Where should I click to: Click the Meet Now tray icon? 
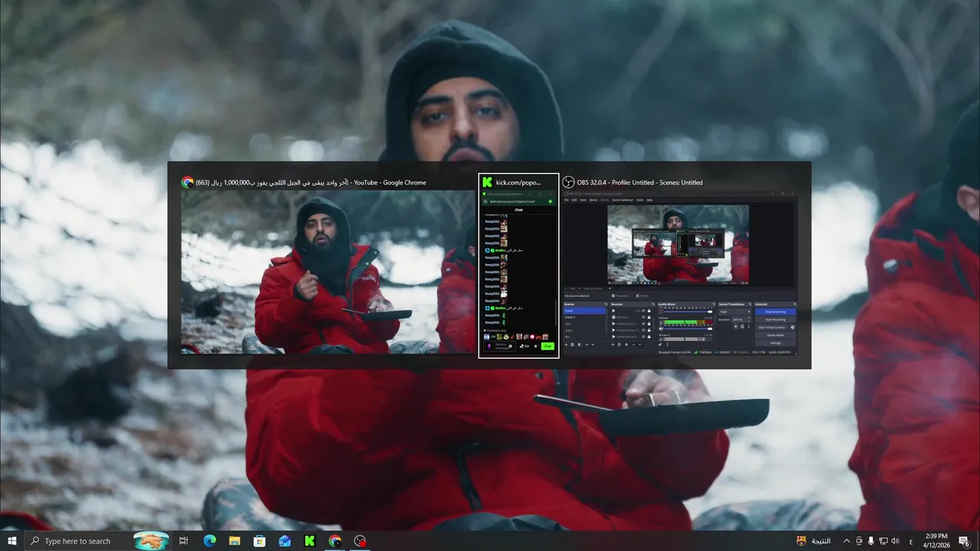859,541
